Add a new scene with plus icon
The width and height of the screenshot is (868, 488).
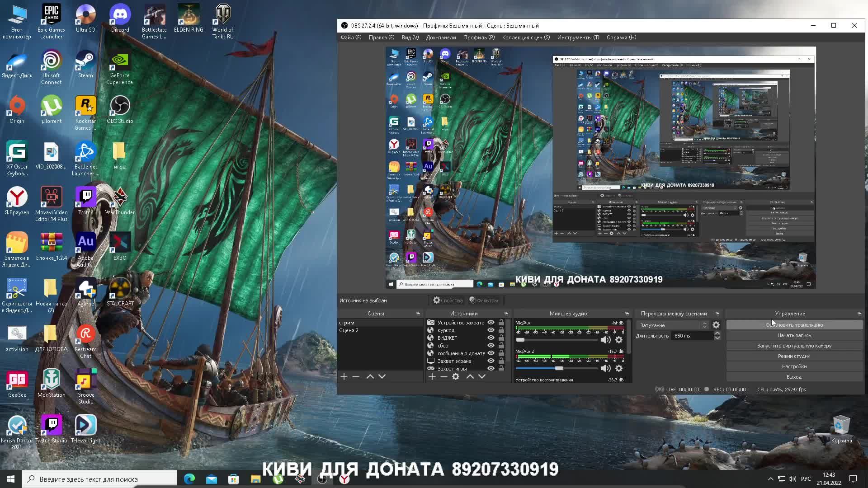tap(344, 376)
